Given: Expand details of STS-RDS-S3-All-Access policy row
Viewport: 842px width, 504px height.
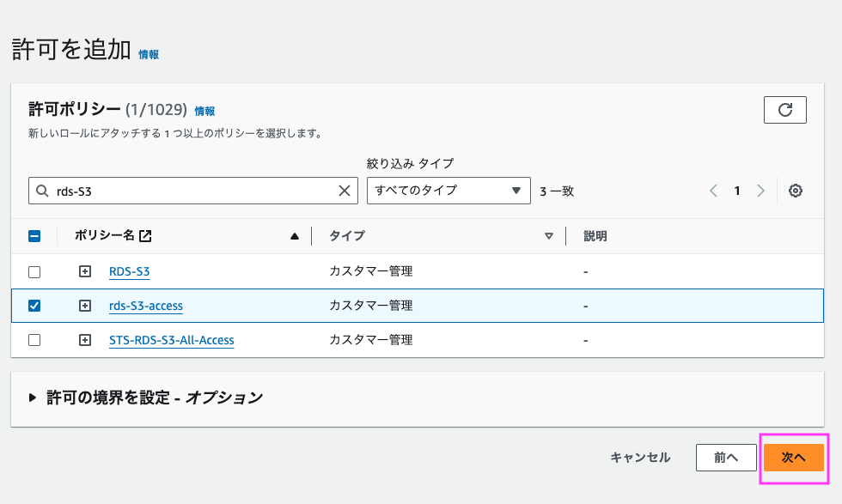Looking at the screenshot, I should (x=85, y=340).
